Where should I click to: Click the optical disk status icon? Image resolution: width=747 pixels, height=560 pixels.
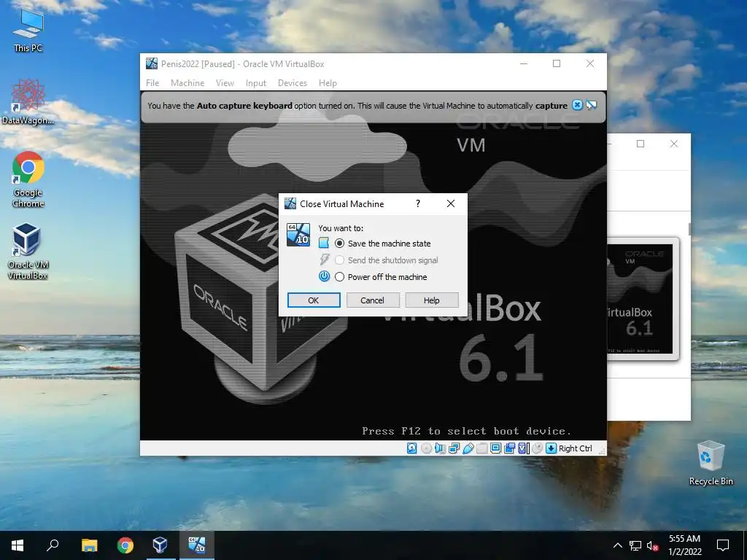[426, 448]
